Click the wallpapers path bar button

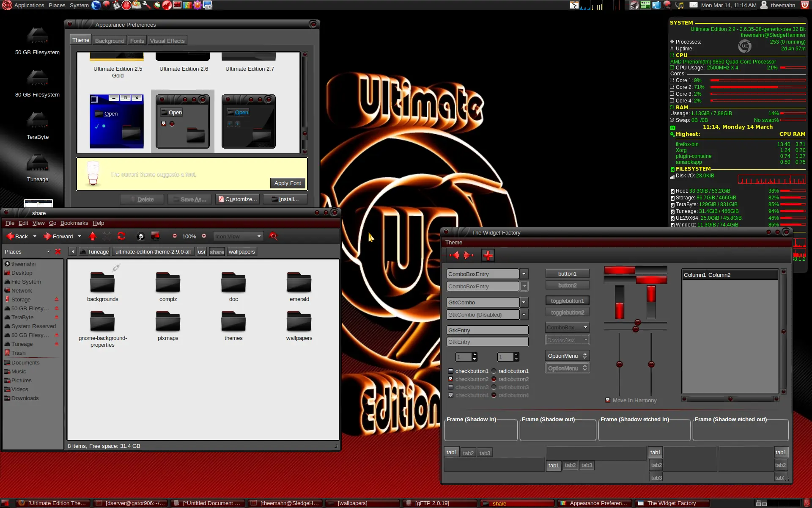[x=241, y=251]
